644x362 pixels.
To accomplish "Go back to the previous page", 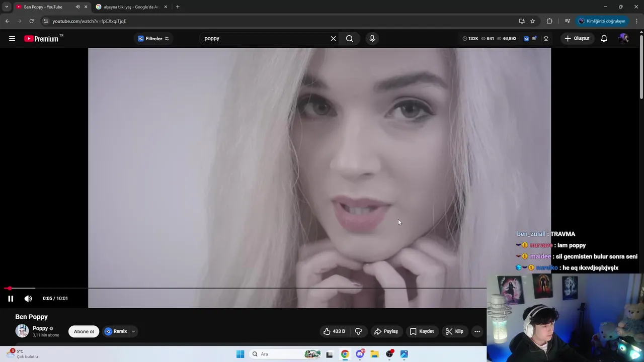I will 7,21.
